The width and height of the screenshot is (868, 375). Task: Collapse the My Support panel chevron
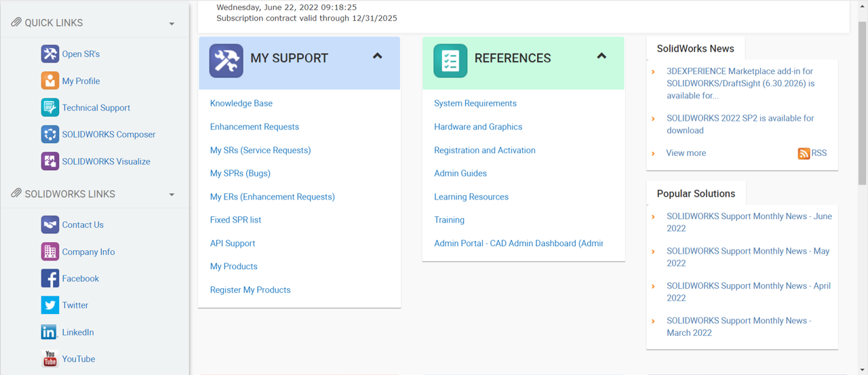pyautogui.click(x=378, y=56)
